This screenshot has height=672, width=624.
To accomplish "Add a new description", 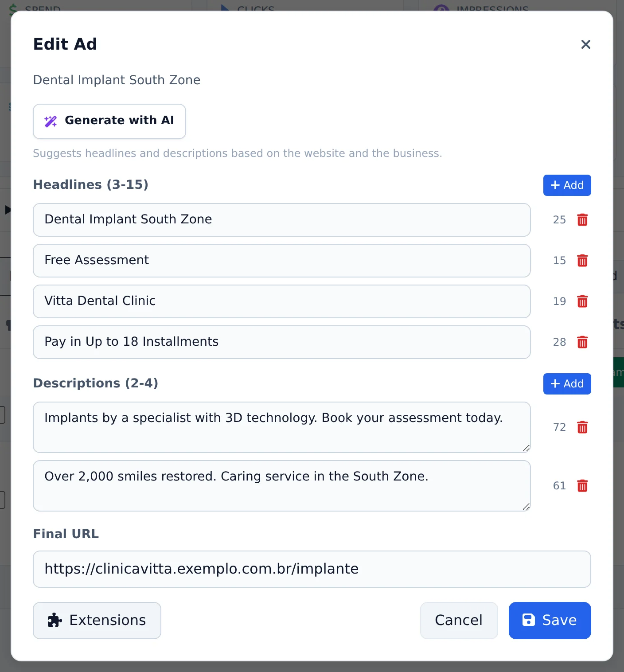I will pyautogui.click(x=567, y=384).
